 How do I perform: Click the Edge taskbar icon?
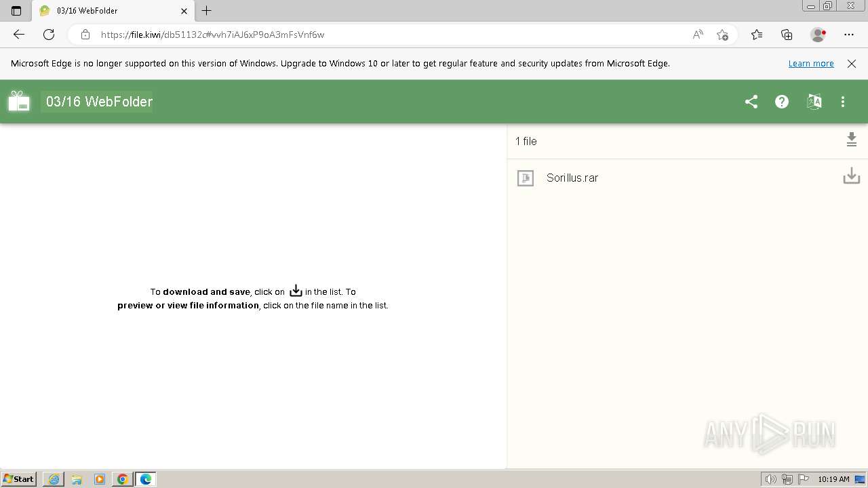(146, 479)
